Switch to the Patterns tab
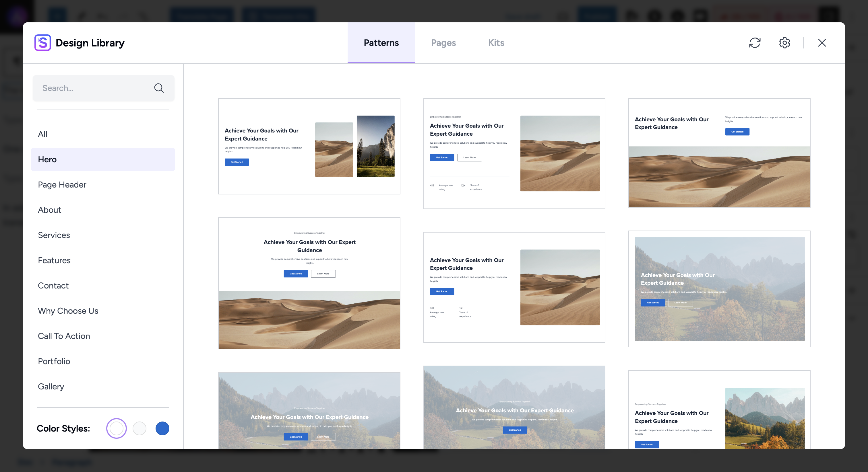 [381, 42]
